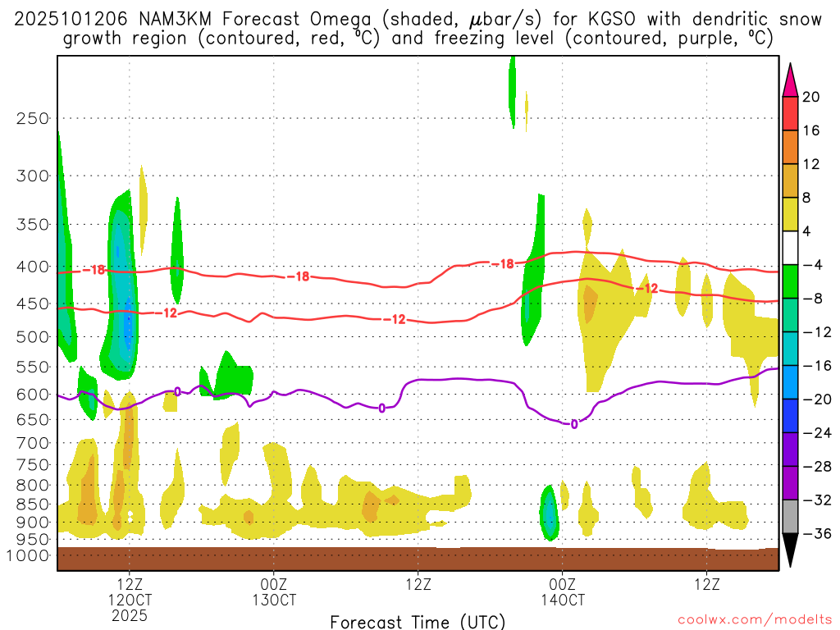Select the magenta-purple -28 to -32 colorbar segment
Image resolution: width=840 pixels, height=630 pixels.
(790, 483)
